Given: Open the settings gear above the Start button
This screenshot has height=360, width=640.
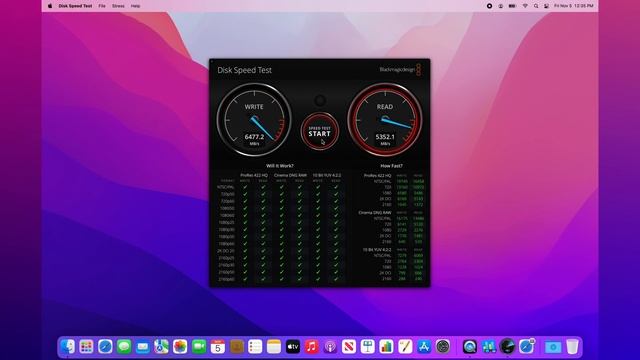Looking at the screenshot, I should pyautogui.click(x=320, y=100).
